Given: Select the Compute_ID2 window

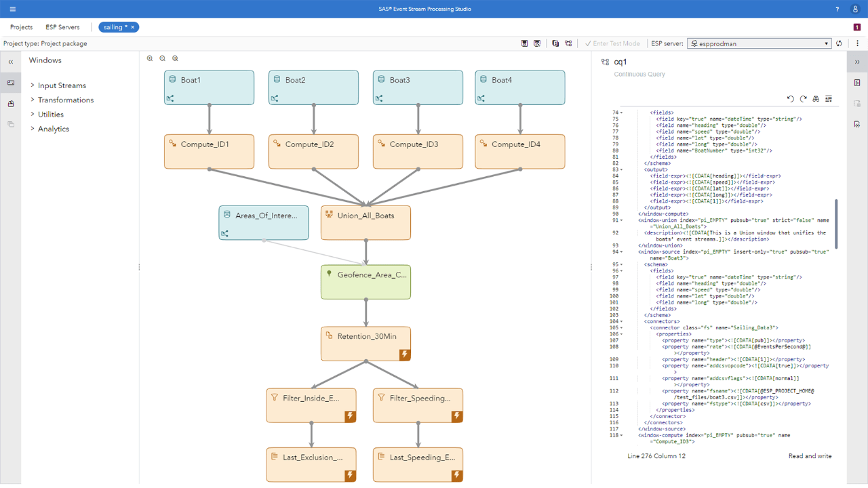Looking at the screenshot, I should (313, 151).
